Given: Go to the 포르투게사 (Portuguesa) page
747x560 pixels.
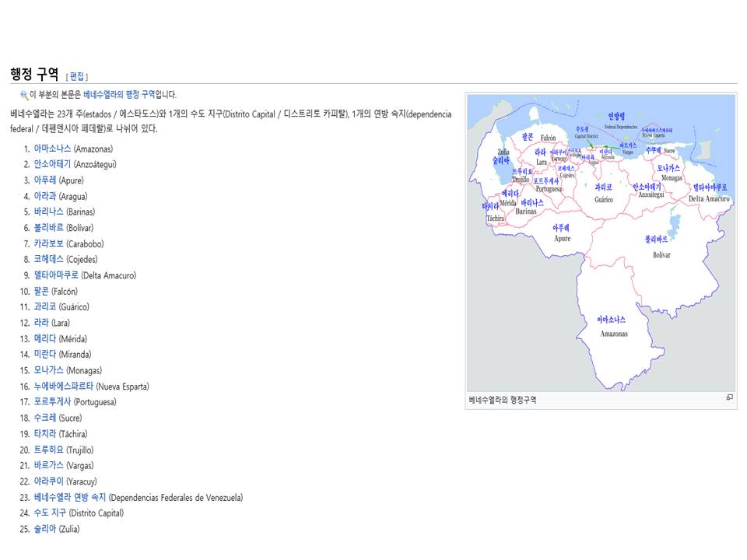Looking at the screenshot, I should [52, 402].
